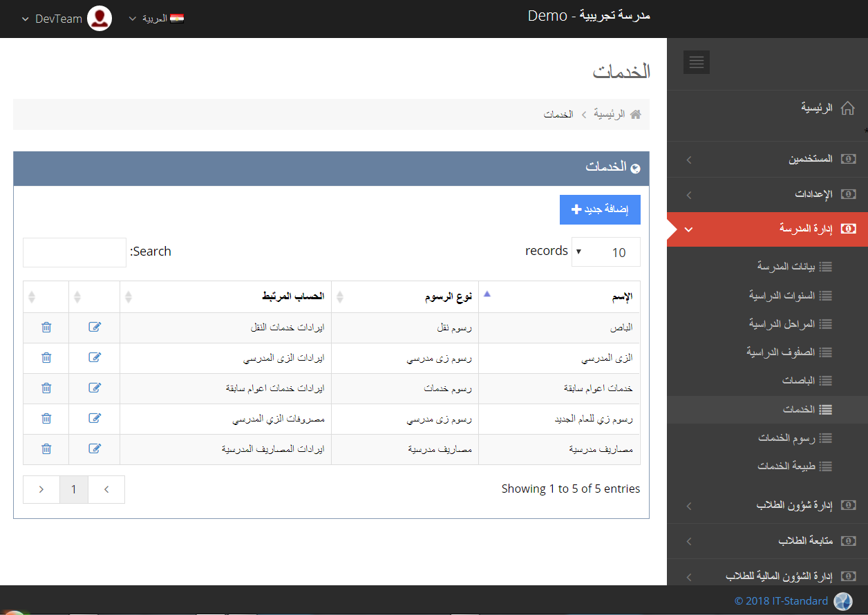Expand the المستخدمين sidebar menu
This screenshot has height=615, width=868.
point(767,159)
